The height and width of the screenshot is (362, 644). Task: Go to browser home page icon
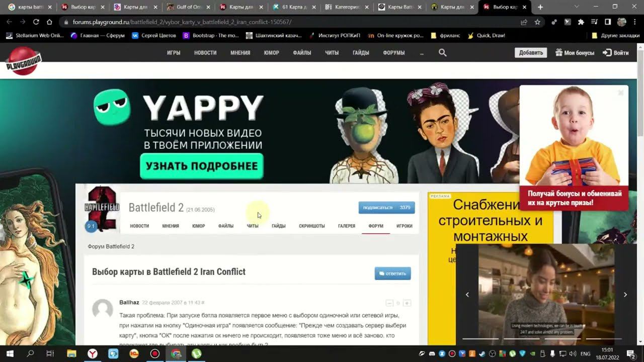[x=49, y=22]
